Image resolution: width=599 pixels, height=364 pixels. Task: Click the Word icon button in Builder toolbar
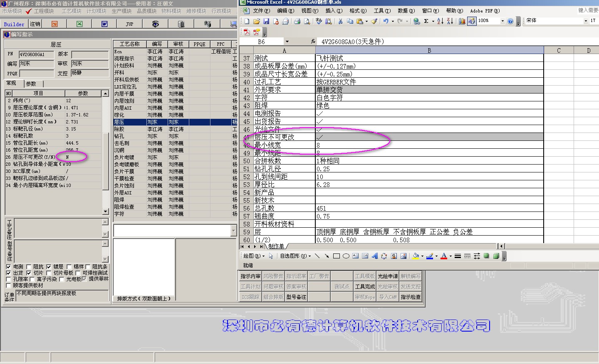pyautogui.click(x=104, y=24)
